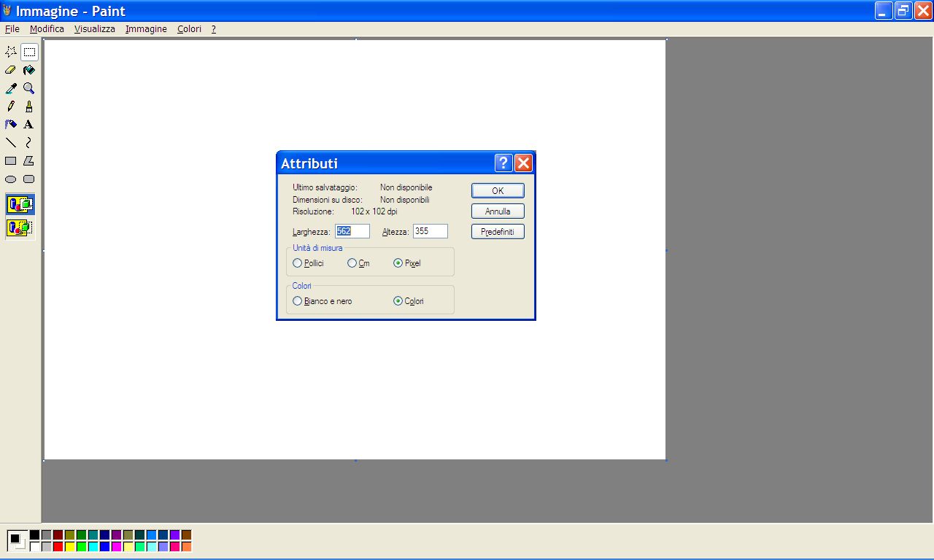This screenshot has width=934, height=560.
Task: Choose the Pencil tool
Action: click(x=11, y=106)
